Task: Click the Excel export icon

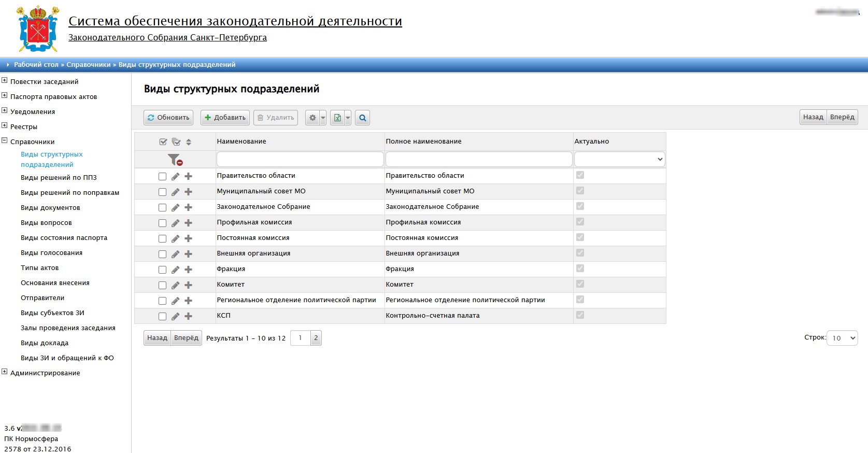Action: tap(337, 118)
